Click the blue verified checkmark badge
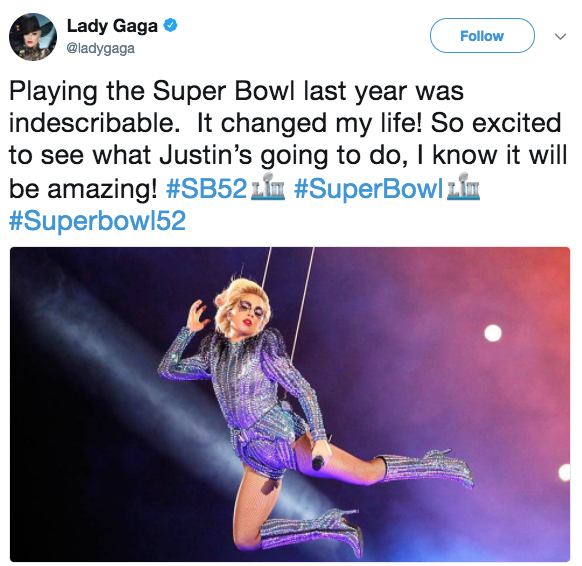This screenshot has width=582, height=566. tap(170, 26)
